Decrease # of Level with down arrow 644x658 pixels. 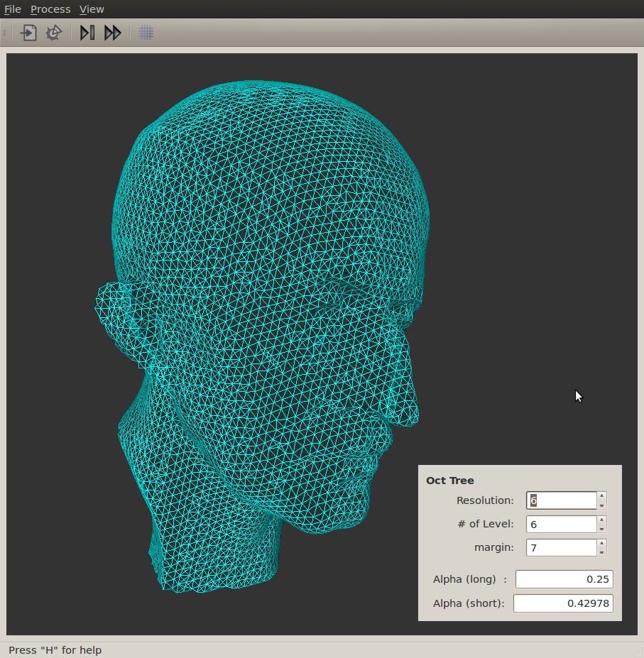[601, 528]
